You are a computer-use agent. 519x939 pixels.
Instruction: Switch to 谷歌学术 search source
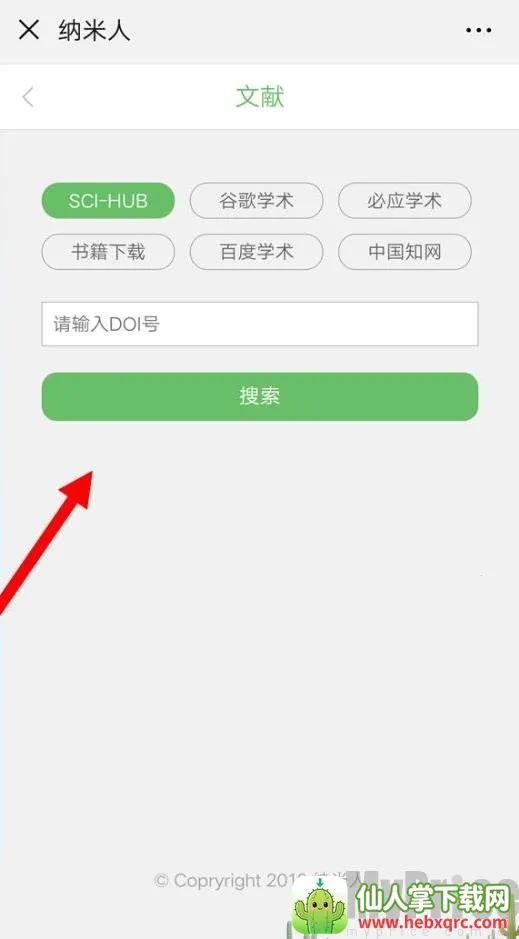pyautogui.click(x=256, y=201)
